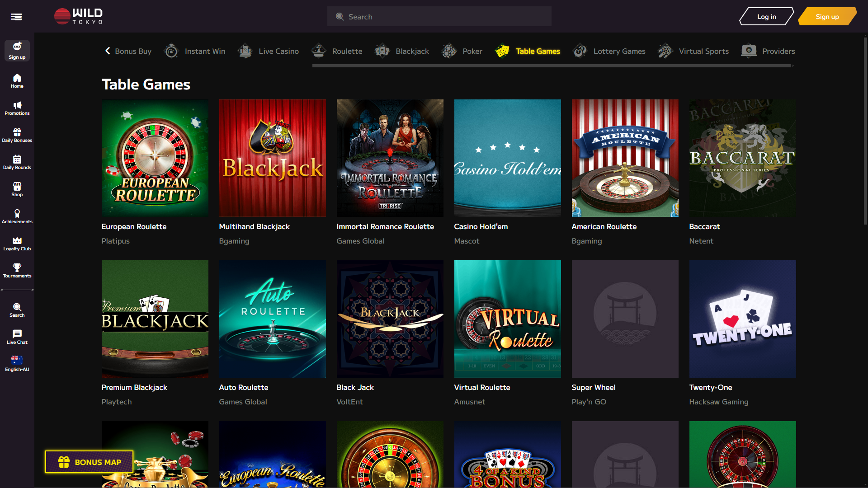Click the category bar horizontal scrollbar
Viewport: 868px width, 488px height.
pos(552,66)
